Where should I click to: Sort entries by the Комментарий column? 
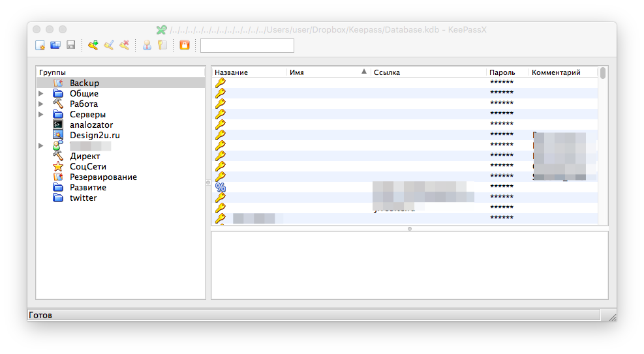click(563, 72)
